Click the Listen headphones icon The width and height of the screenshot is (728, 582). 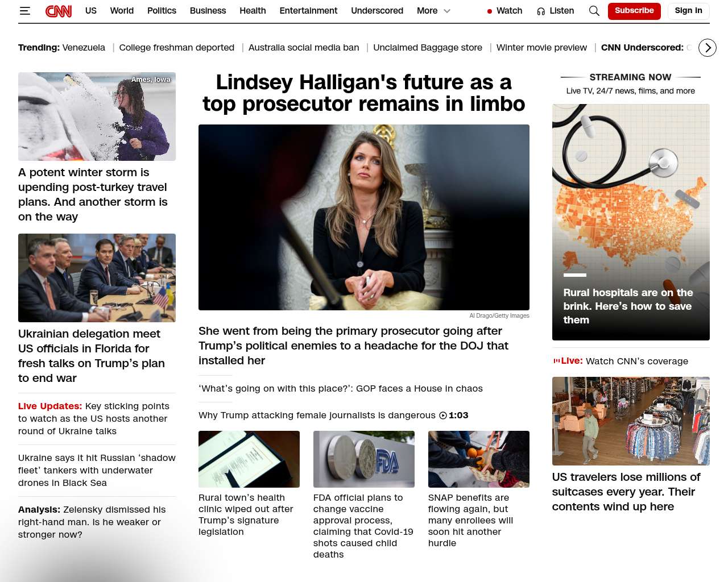click(x=541, y=11)
